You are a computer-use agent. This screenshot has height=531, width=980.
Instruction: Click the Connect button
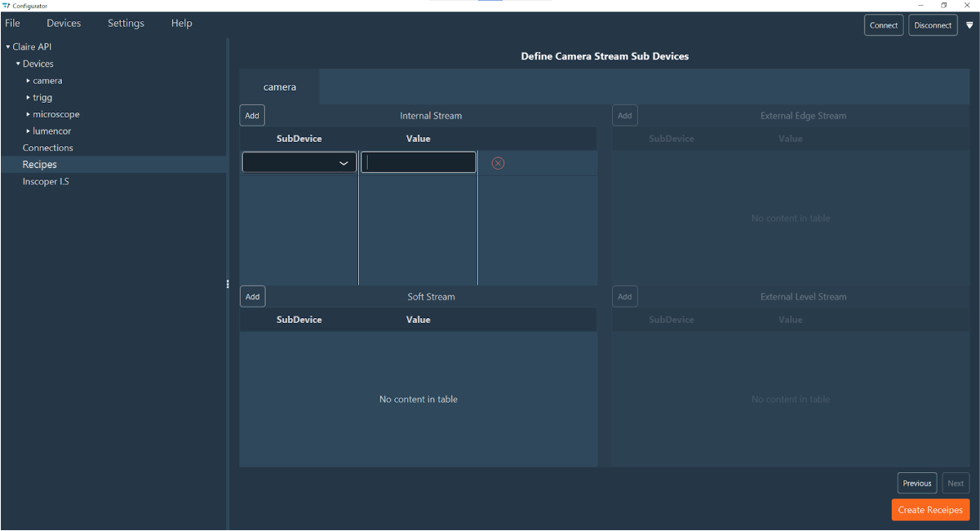tap(883, 25)
